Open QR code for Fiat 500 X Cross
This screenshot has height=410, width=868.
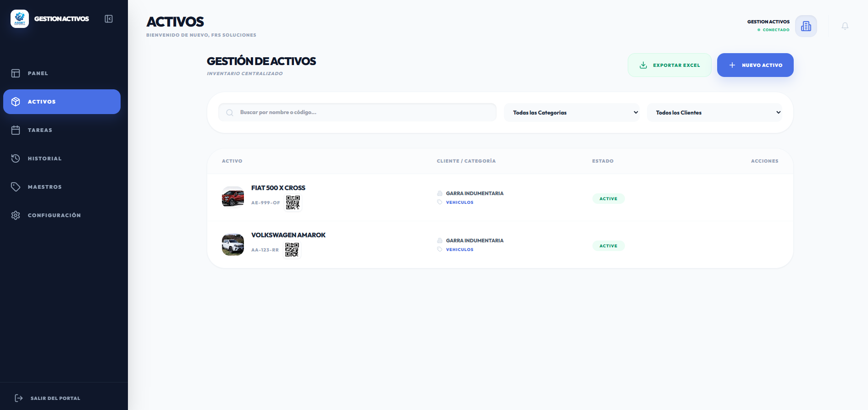[x=293, y=202]
